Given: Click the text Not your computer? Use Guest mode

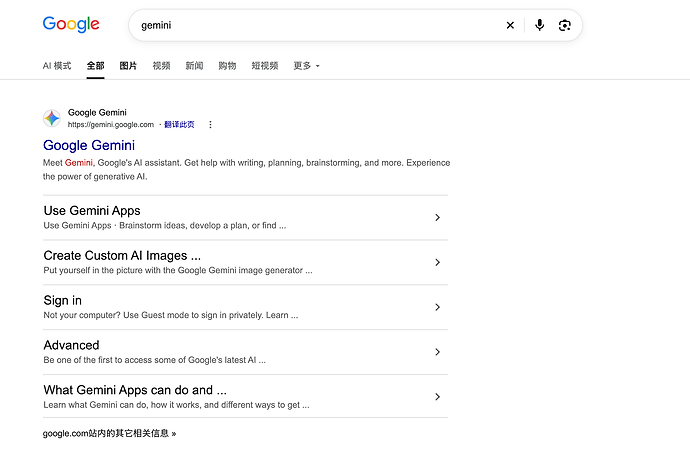Looking at the screenshot, I should (x=171, y=315).
